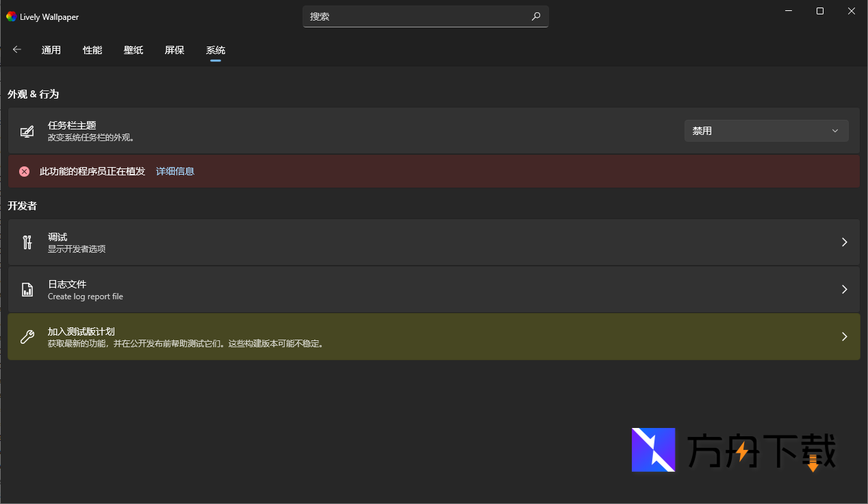Click the wrench icon for 加入测试版计划
Image resolution: width=868 pixels, height=504 pixels.
pos(27,337)
